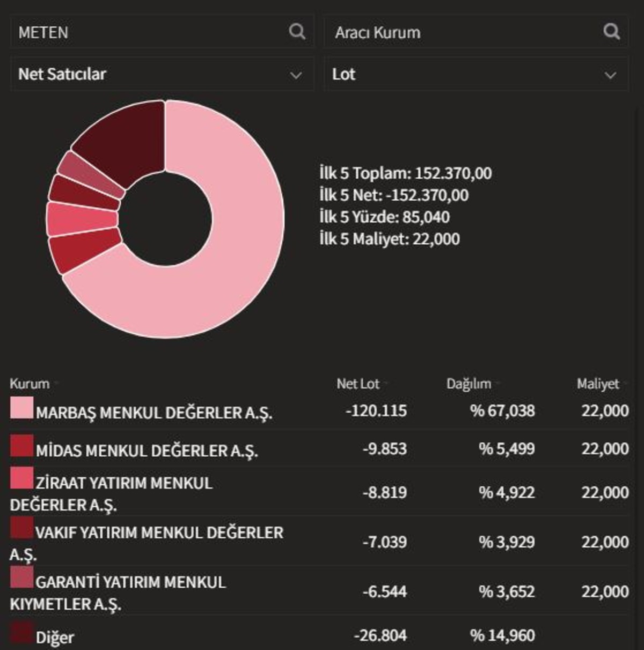Click the net lot value -120.115

pyautogui.click(x=376, y=411)
